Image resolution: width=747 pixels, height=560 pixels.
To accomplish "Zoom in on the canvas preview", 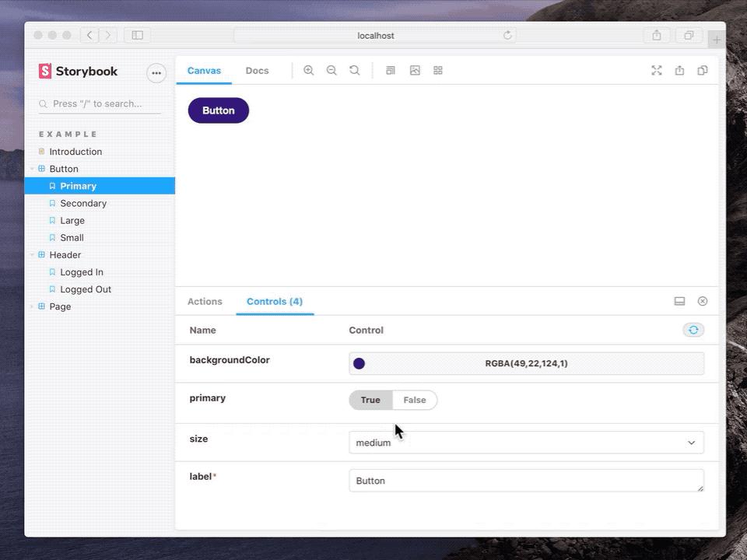I will click(x=309, y=70).
